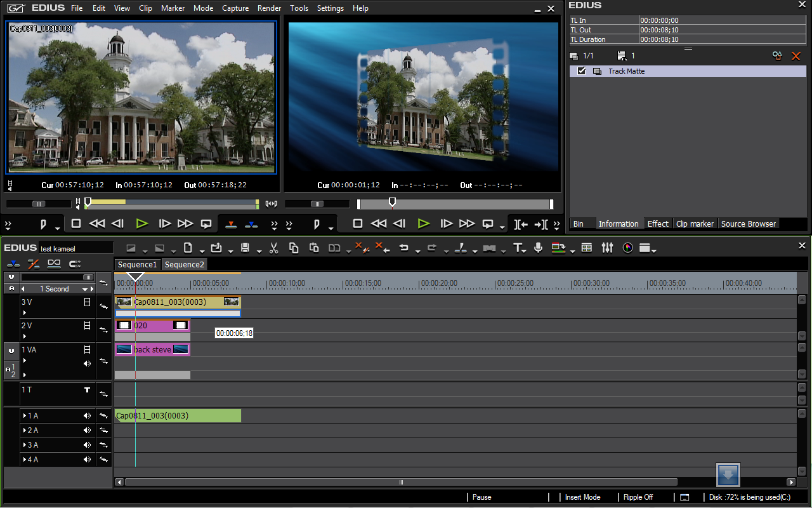Click the timeline horizontal scrollbar
Screen dimensions: 812x508
(401, 482)
